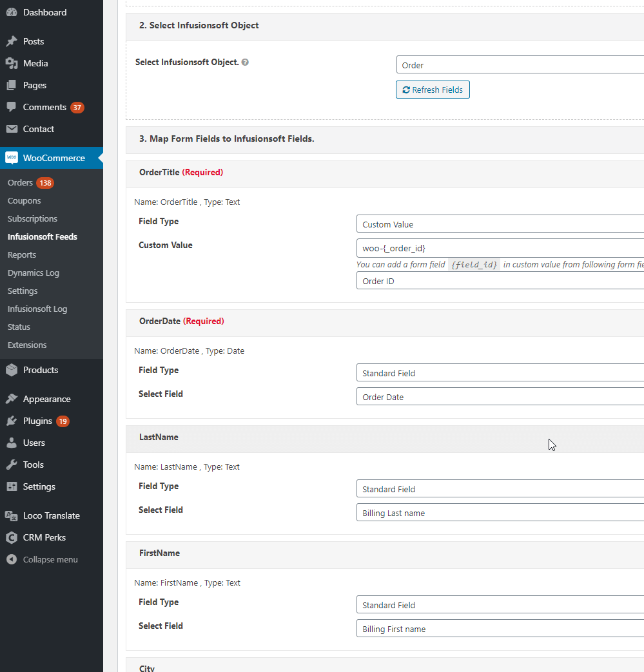644x672 pixels.
Task: Open the Order Date select field dropdown
Action: pyautogui.click(x=500, y=397)
